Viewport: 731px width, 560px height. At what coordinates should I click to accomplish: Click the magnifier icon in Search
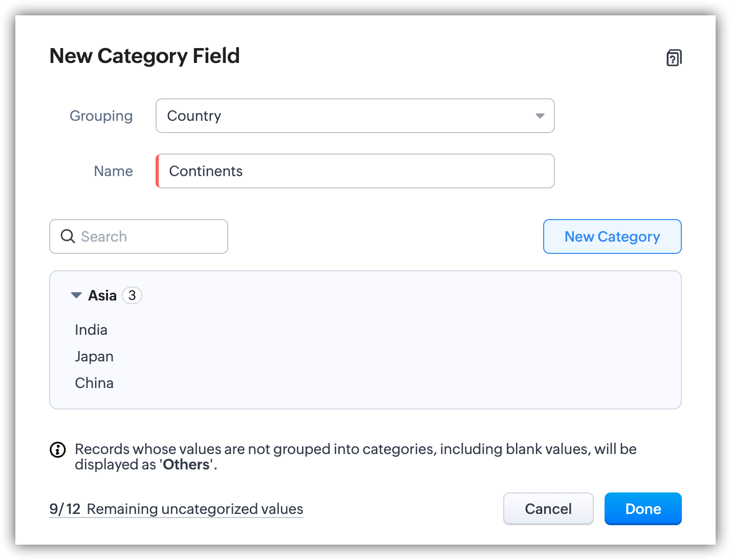(68, 236)
